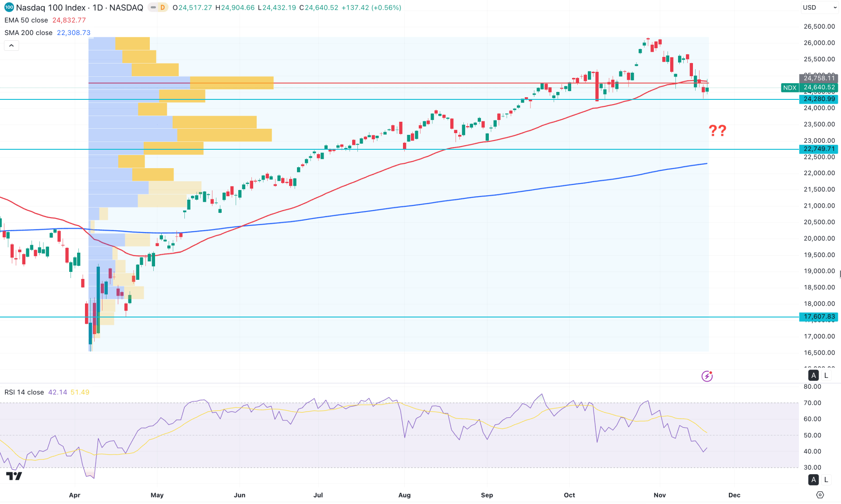Select the EMA 50 close indicator title
Screen dimensions: 841x504
25,20
